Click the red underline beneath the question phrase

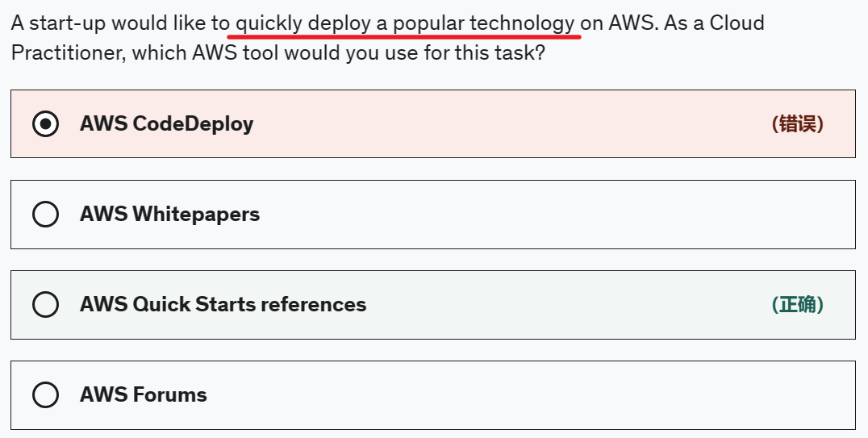[x=405, y=35]
